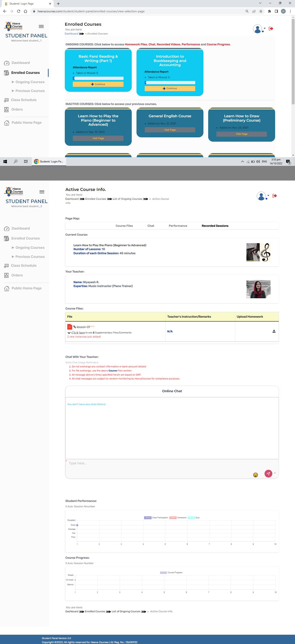Go to Class Schedule in sidebar
The image size is (295, 644).
(24, 100)
